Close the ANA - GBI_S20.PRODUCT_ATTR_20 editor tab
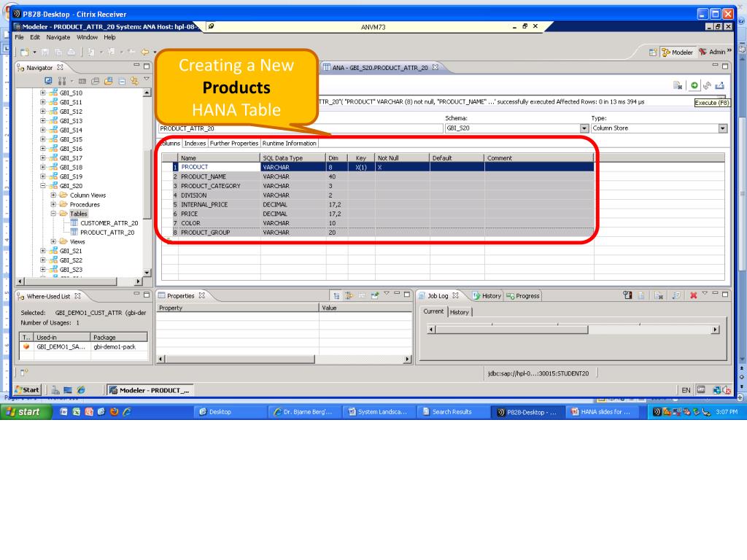Screen dimensions: 747x560 point(435,68)
